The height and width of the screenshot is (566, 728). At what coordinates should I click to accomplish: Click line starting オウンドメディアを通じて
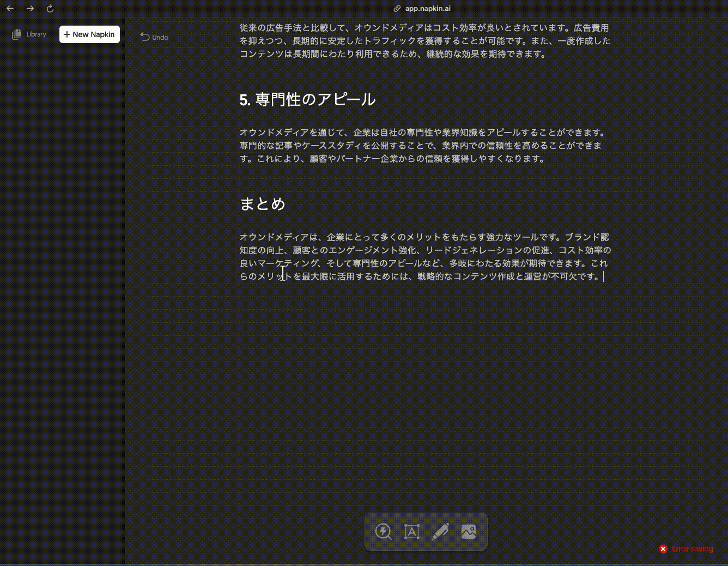(423, 133)
